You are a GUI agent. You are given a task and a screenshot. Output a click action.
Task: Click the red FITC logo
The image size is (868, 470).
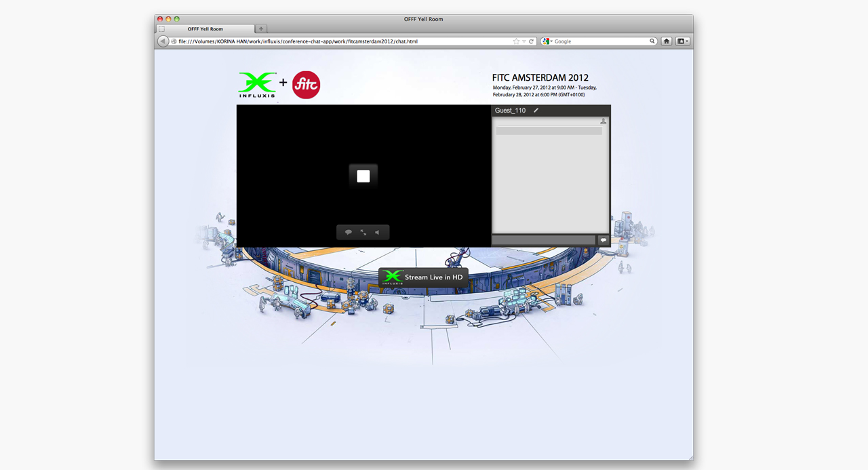tap(306, 85)
